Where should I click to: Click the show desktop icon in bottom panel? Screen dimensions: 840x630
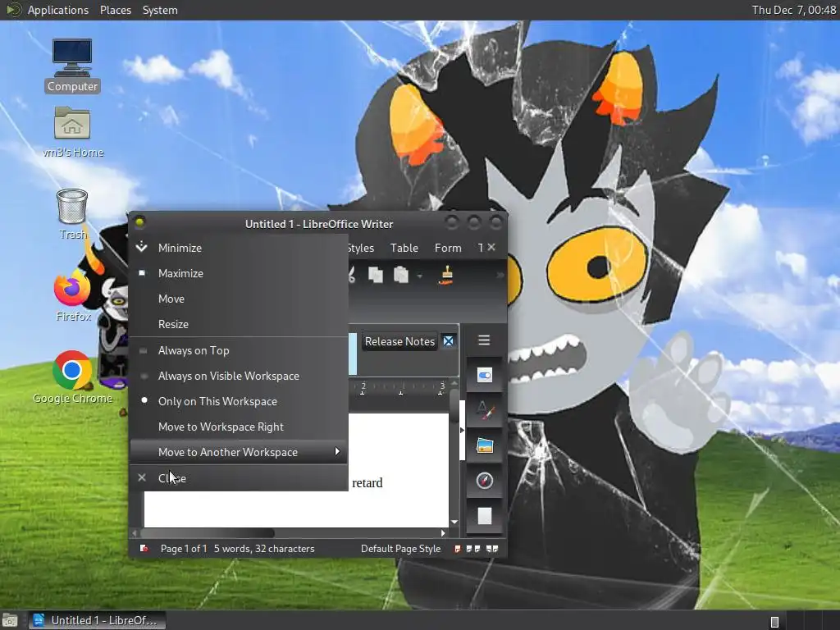(x=10, y=621)
